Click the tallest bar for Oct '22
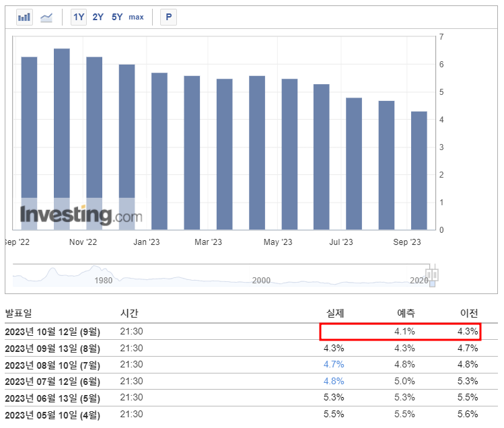The width and height of the screenshot is (504, 428). pos(62,139)
